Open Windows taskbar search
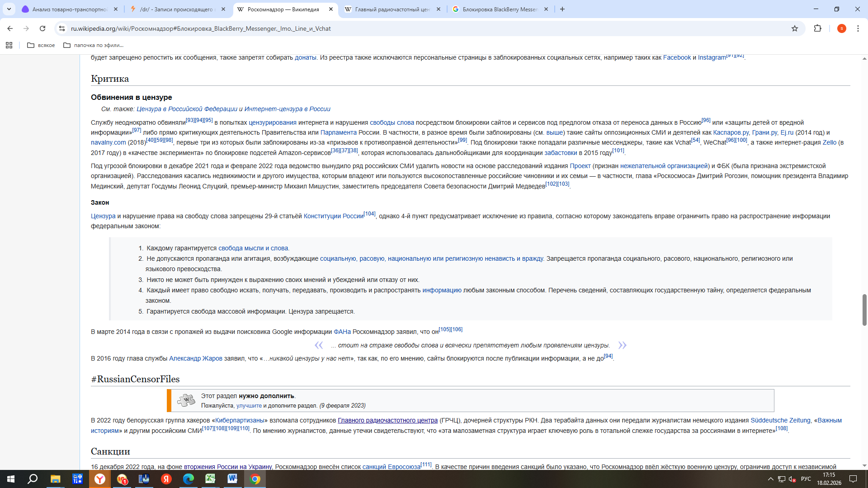Screen dimensions: 868x488 pos(33,479)
